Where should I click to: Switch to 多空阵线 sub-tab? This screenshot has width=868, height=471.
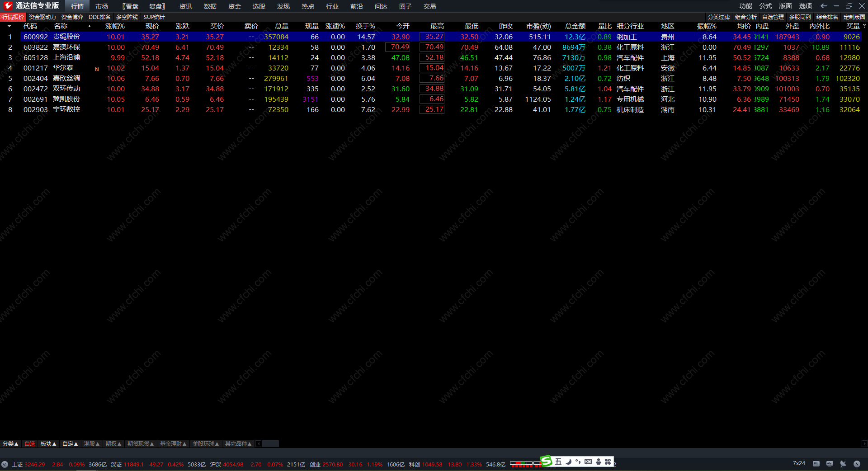127,17
